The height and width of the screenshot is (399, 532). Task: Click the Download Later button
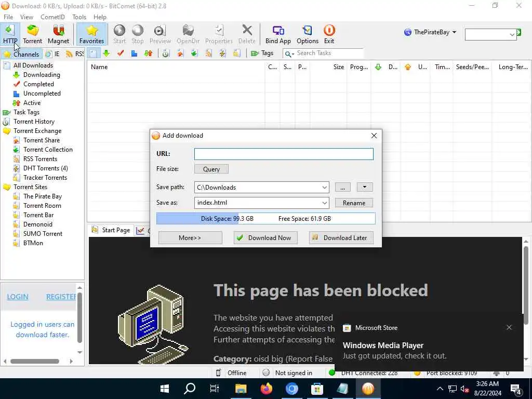(x=341, y=238)
